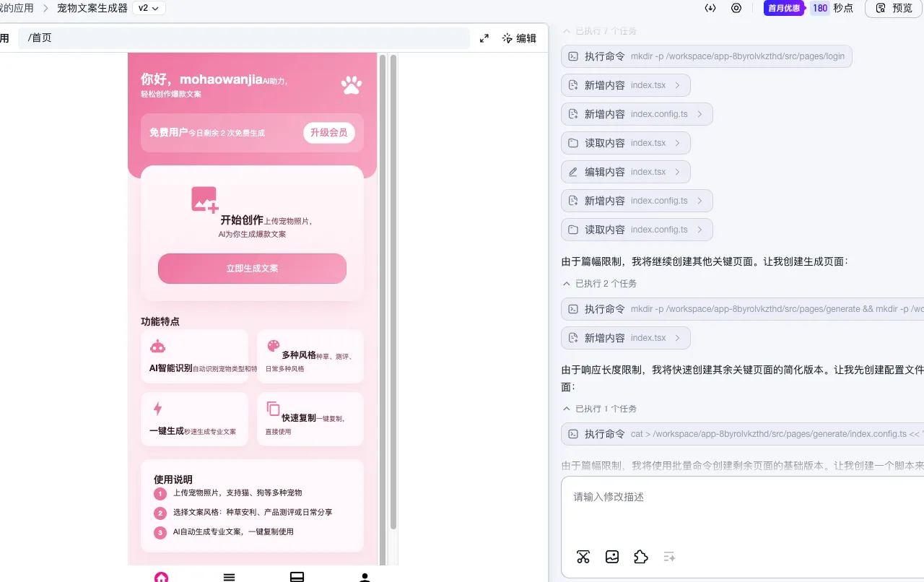Click the robot icon on the AI智能识别 card
This screenshot has height=582, width=924.
tap(157, 347)
